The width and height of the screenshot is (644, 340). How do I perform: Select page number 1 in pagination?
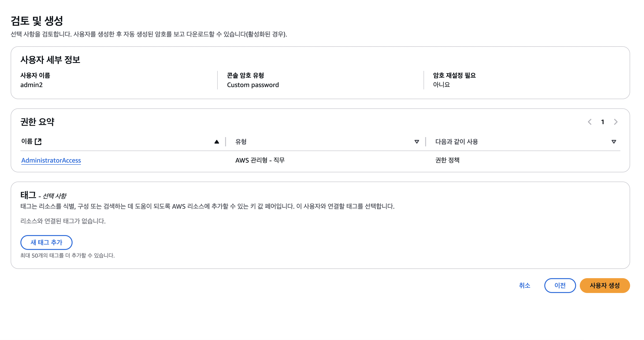(x=603, y=122)
